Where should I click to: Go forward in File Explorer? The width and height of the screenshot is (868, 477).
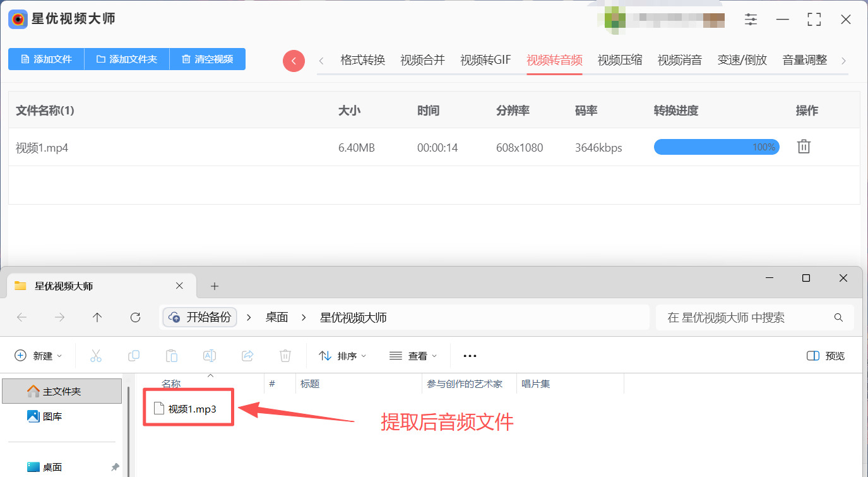click(x=60, y=317)
